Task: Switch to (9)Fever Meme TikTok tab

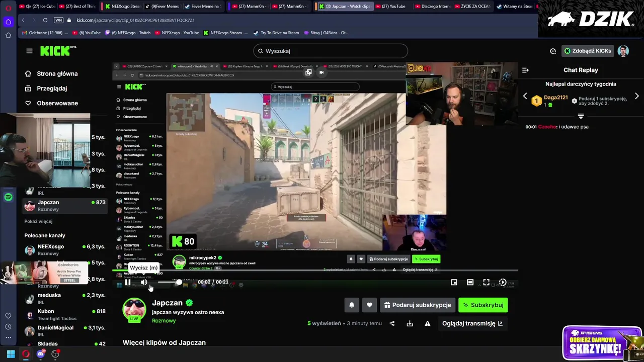Action: pos(162,7)
